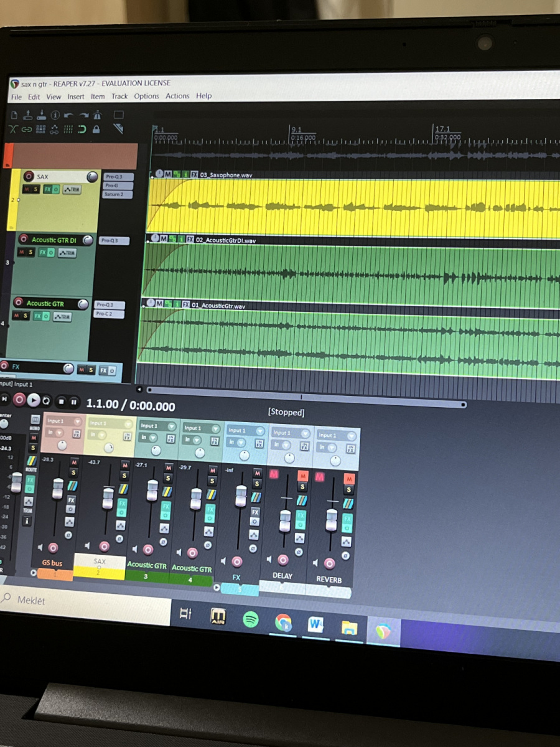The height and width of the screenshot is (747, 560).
Task: Open record mode dropdown on GS bus strip
Action: click(56, 432)
